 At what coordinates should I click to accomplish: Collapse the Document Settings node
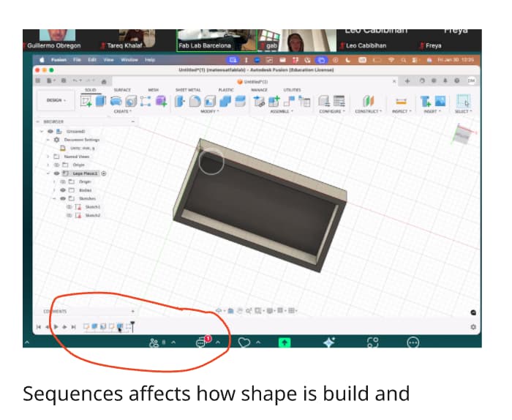[48, 140]
